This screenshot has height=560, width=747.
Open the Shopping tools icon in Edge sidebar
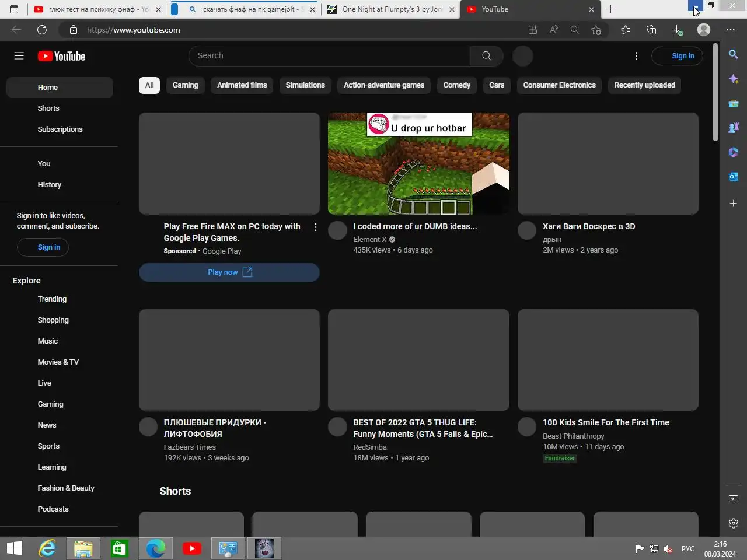[734, 103]
